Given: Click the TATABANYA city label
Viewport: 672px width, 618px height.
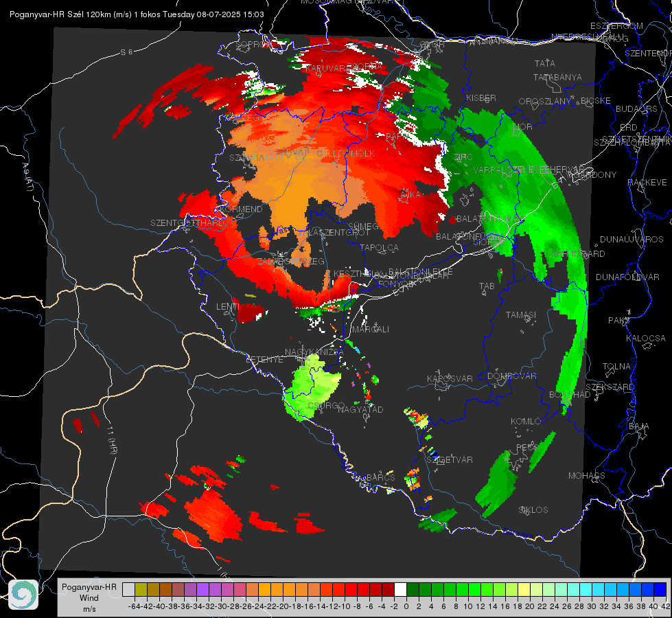Looking at the screenshot, I should tap(557, 77).
